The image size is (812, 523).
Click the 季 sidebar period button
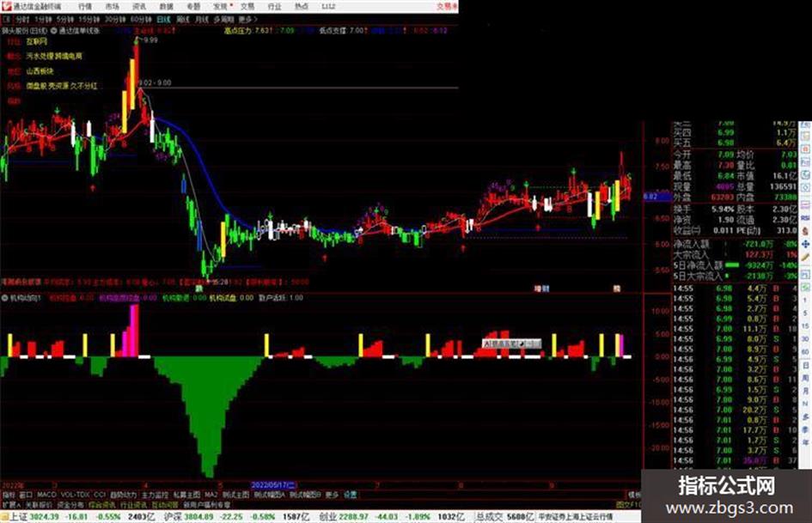(x=805, y=429)
